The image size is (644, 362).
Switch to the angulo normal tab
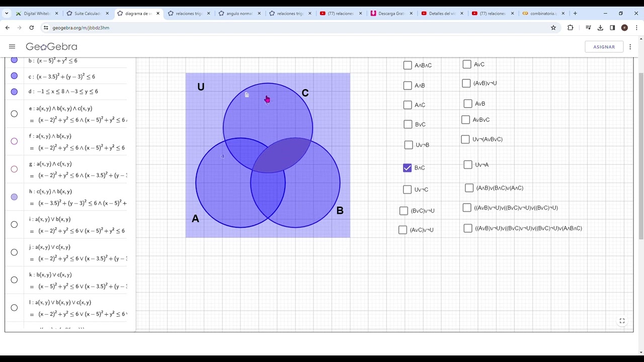point(239,14)
